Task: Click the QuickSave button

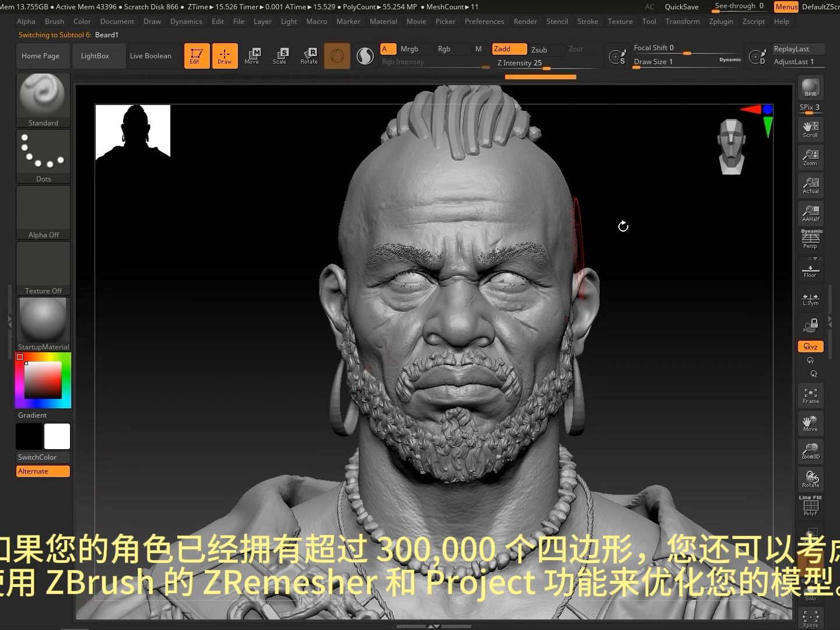Action: click(x=681, y=7)
